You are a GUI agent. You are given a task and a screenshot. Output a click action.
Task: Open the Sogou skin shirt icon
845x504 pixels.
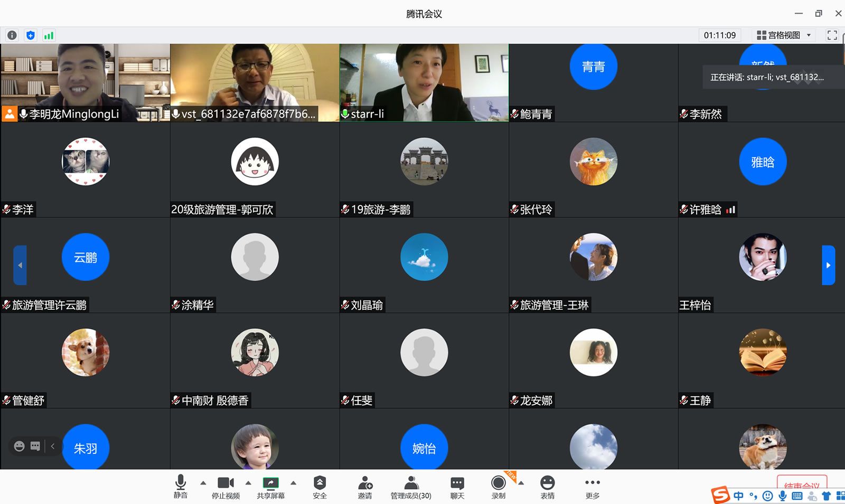(x=826, y=496)
